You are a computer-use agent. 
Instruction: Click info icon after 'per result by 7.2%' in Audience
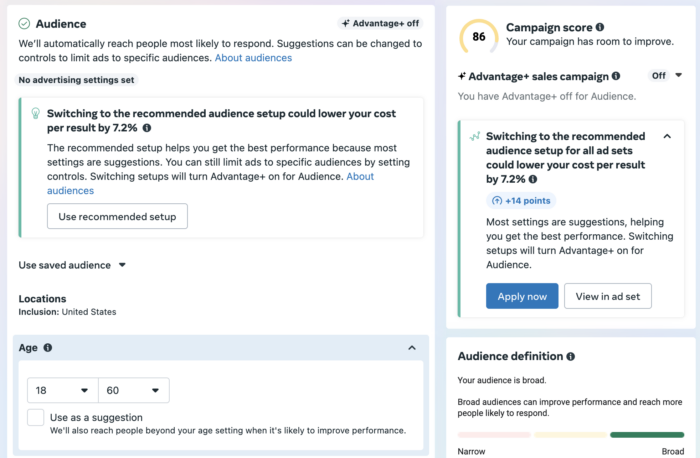(x=147, y=128)
